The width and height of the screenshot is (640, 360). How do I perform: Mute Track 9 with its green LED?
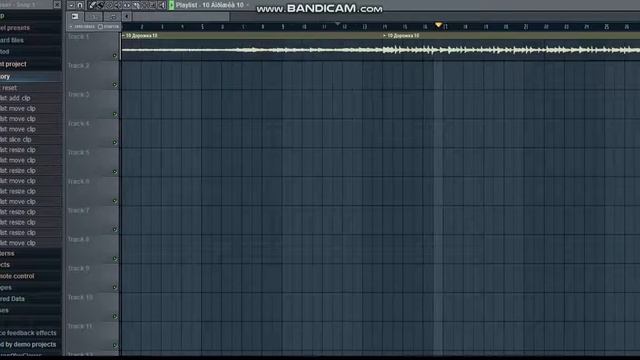click(115, 287)
